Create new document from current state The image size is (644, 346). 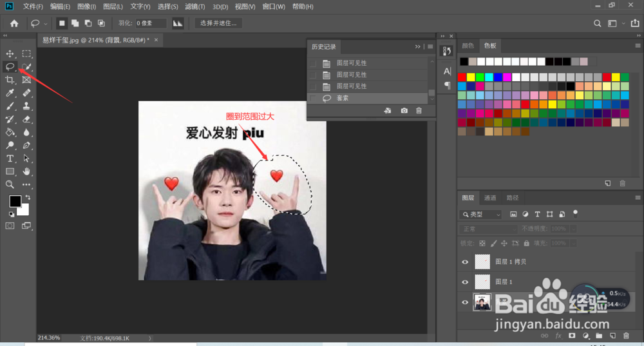point(387,111)
